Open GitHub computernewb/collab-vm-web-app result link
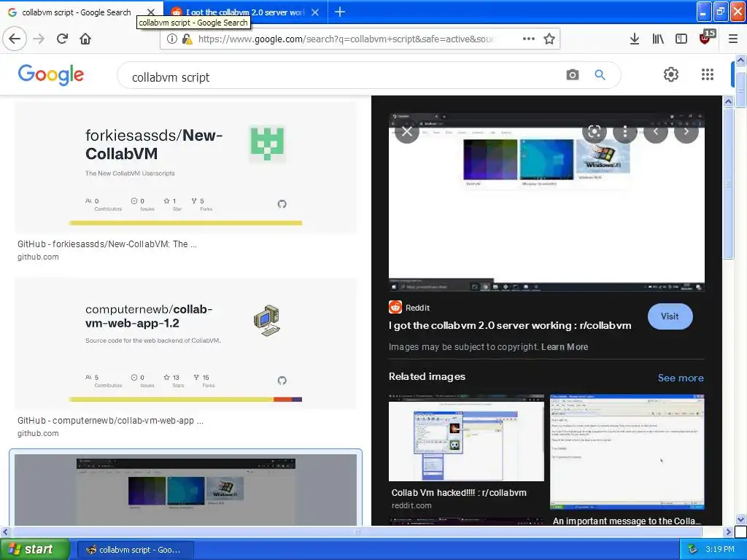Viewport: 747px width, 560px height. tap(111, 421)
